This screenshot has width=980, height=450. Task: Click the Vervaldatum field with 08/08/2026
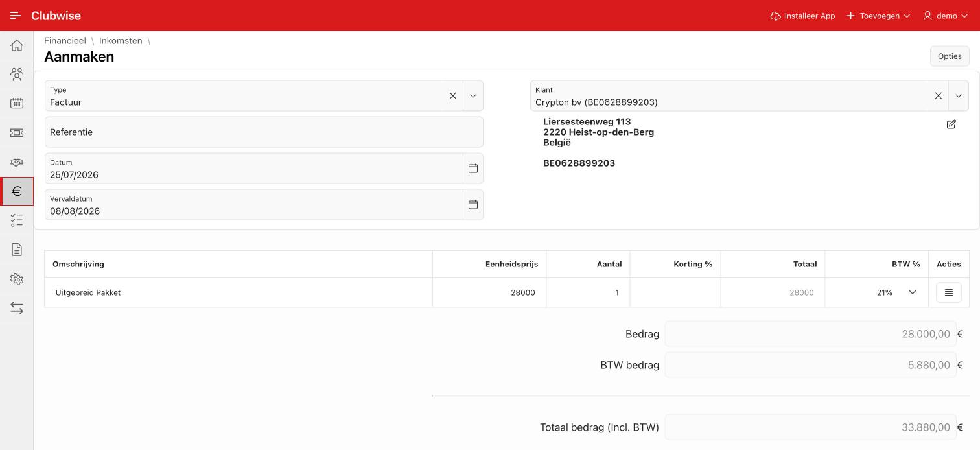click(254, 205)
